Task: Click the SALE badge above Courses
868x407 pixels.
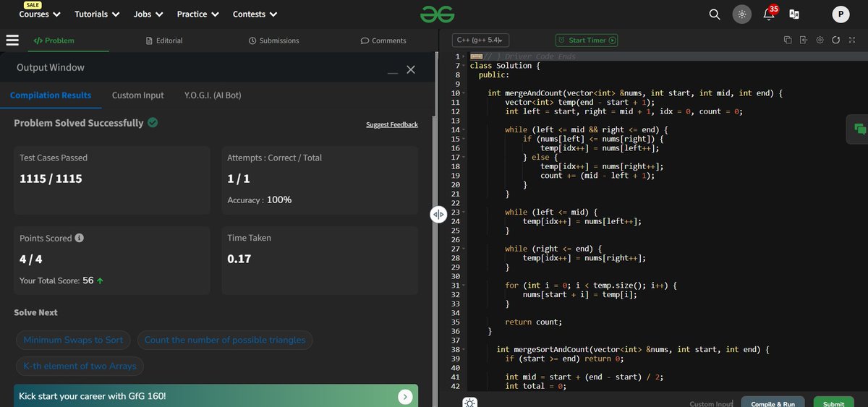Action: tap(33, 4)
